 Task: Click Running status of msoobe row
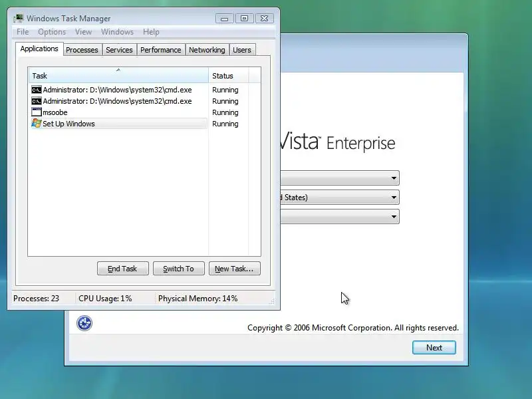click(225, 112)
